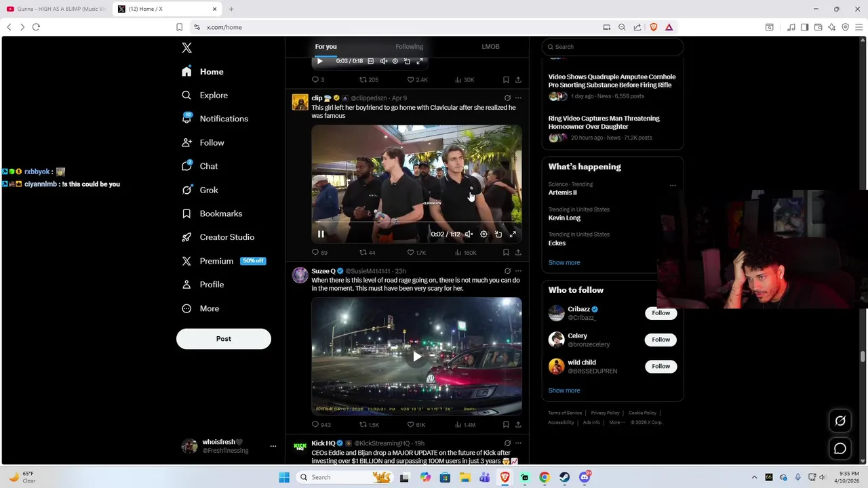Click the Post button

224,339
